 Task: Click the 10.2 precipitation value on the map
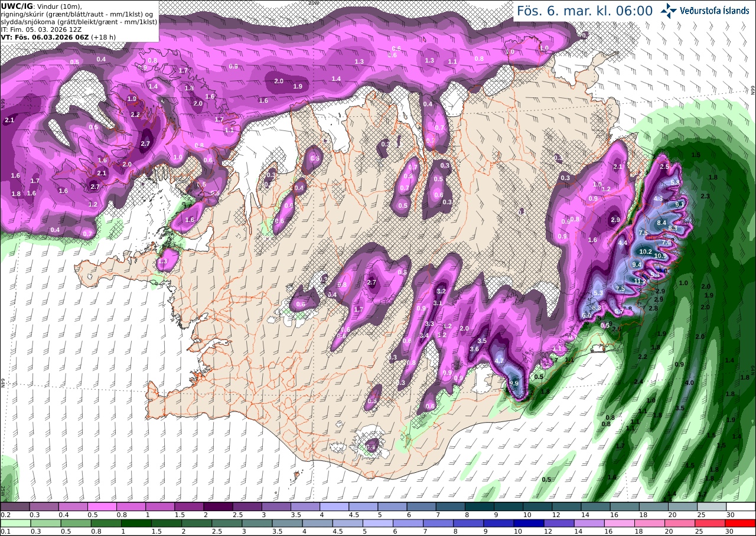click(x=646, y=252)
